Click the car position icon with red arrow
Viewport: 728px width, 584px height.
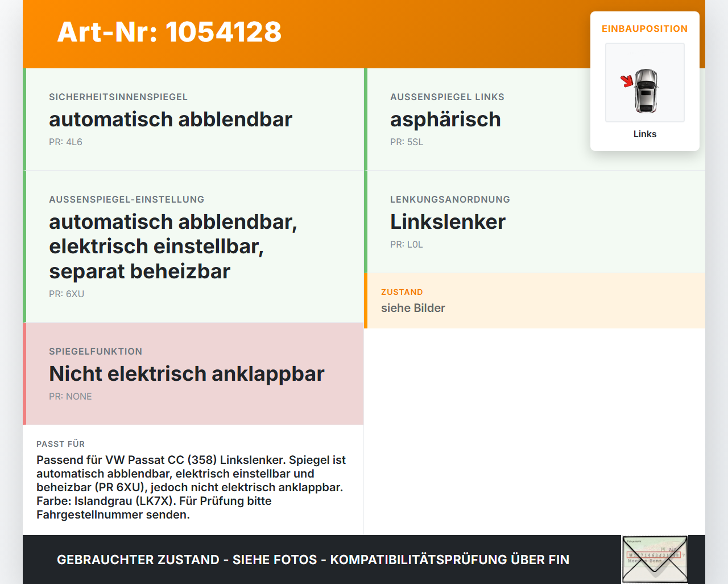pyautogui.click(x=645, y=83)
